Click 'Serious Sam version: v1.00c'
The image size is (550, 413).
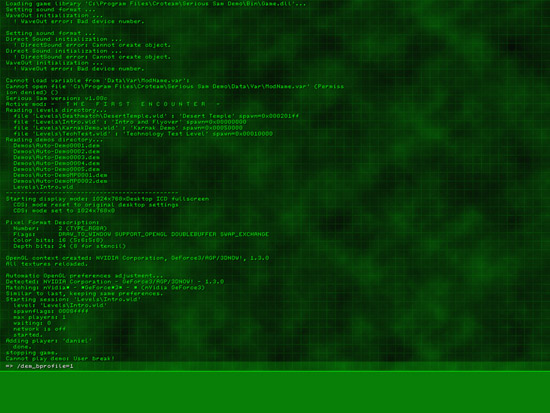click(x=56, y=98)
